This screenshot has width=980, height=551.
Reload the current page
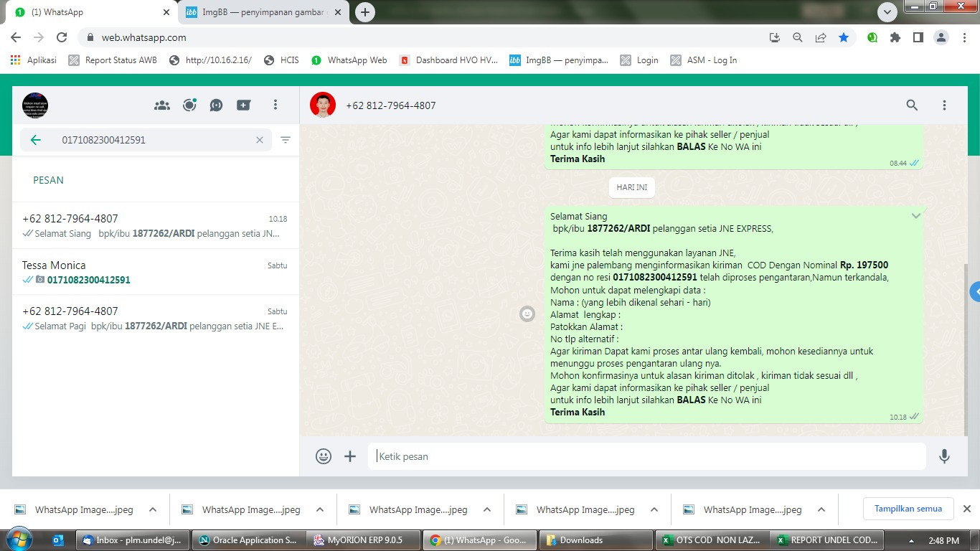point(62,37)
